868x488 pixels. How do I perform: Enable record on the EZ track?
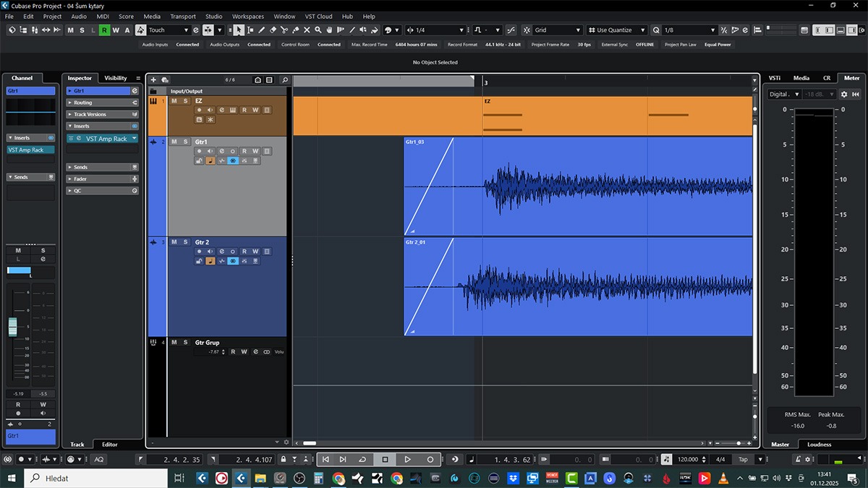coord(200,110)
